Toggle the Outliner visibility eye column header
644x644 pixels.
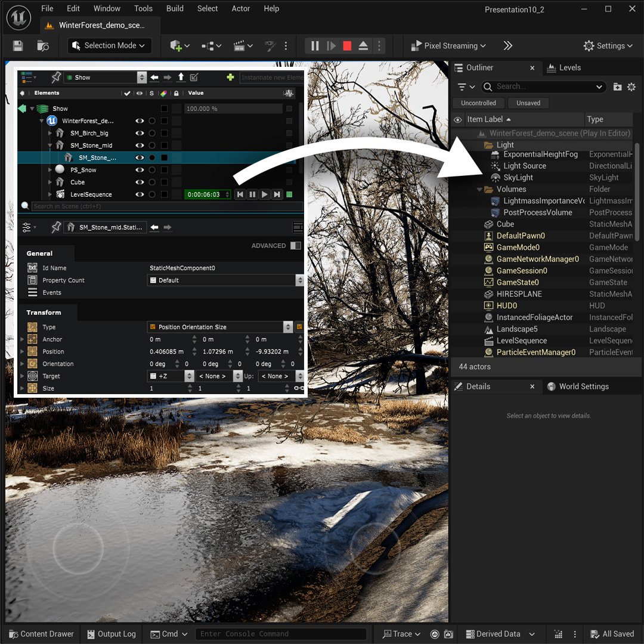(x=457, y=120)
